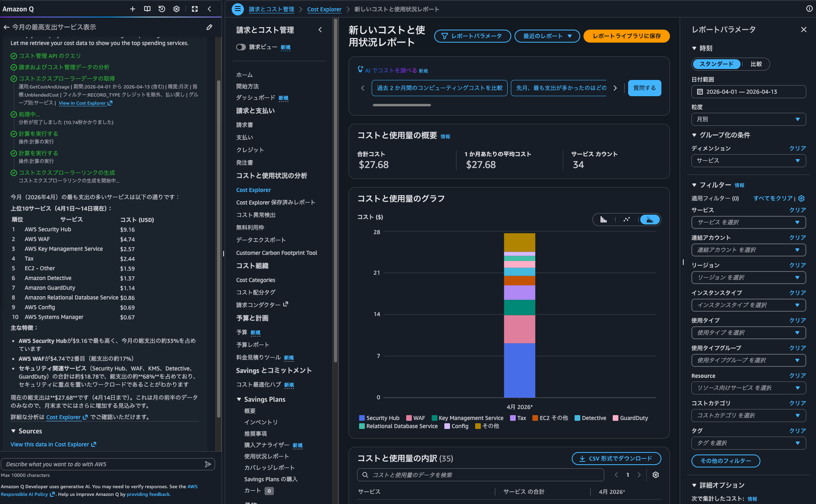Start a new Amazon Q chat
This screenshot has height=504, width=816.
(132, 9)
